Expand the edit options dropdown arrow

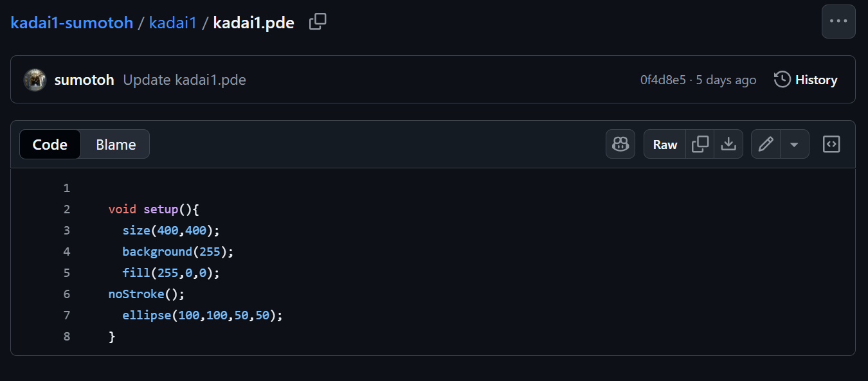(x=795, y=144)
